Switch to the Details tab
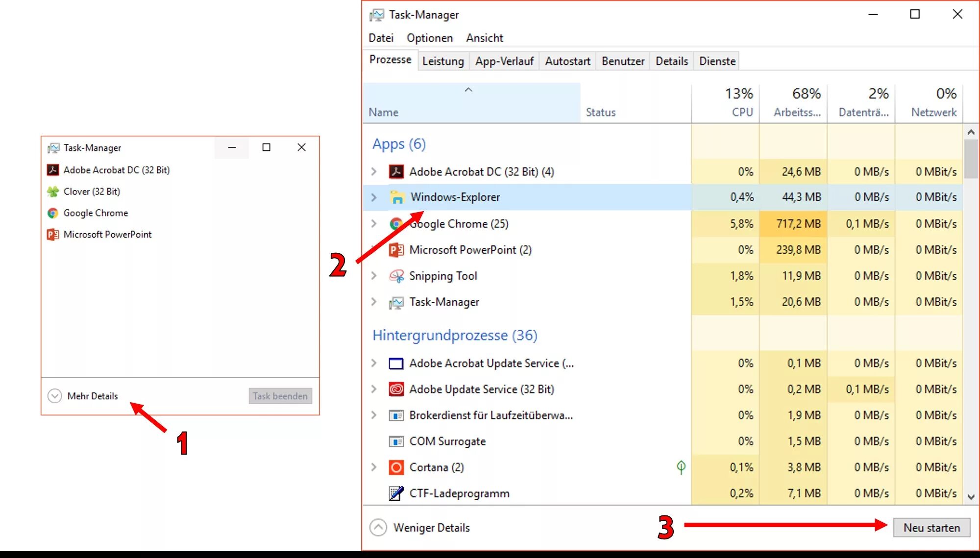Screen dimensions: 980x558 pos(672,61)
